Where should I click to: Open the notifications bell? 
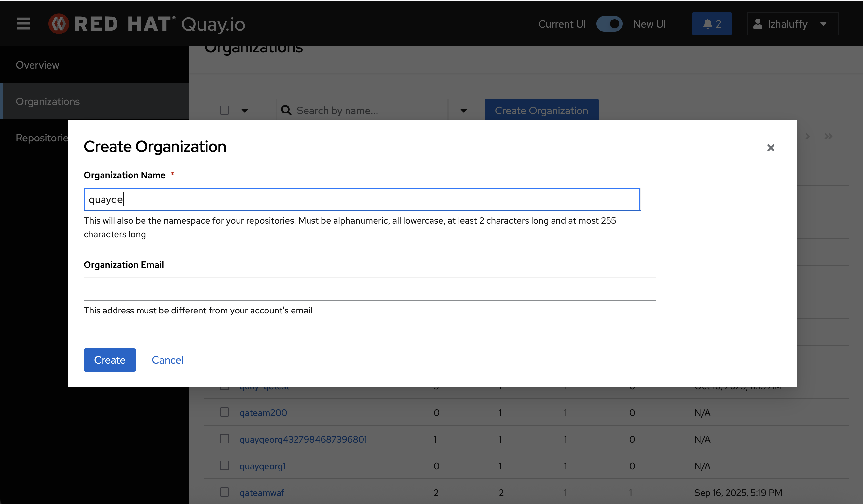pos(711,24)
